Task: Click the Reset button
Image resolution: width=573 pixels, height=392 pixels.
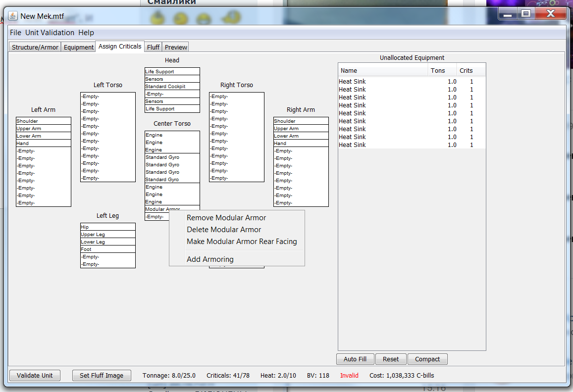Action: pyautogui.click(x=391, y=359)
